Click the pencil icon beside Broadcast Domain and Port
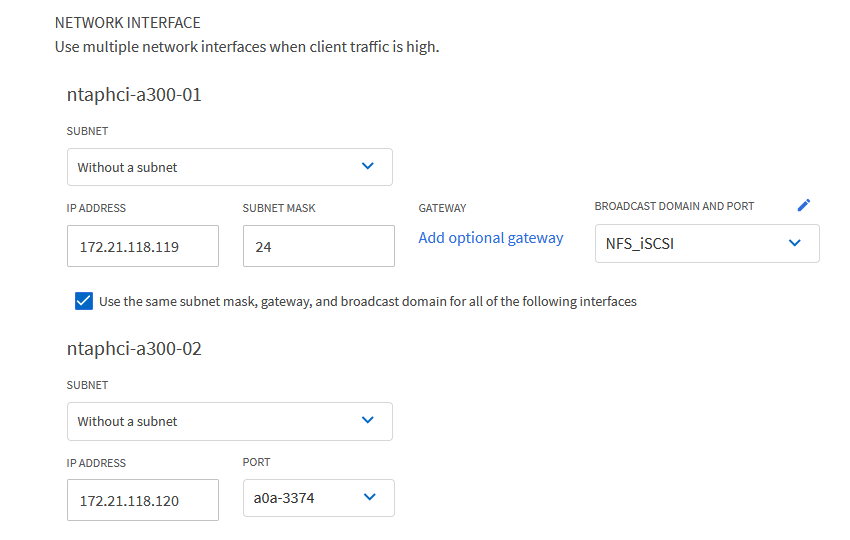The image size is (850, 540). point(804,205)
